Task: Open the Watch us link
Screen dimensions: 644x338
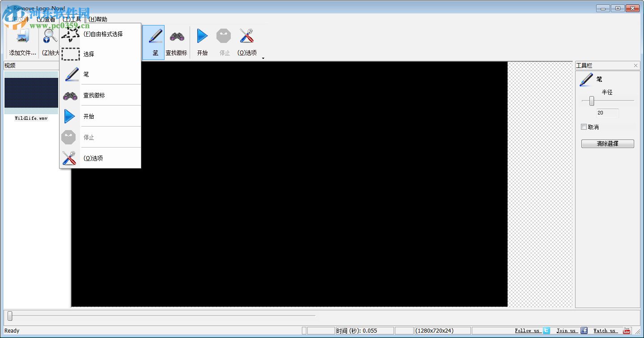Action: [x=605, y=331]
